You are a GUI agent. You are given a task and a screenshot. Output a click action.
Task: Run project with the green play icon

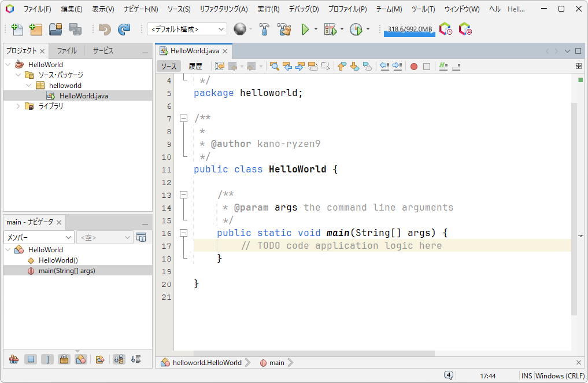305,29
